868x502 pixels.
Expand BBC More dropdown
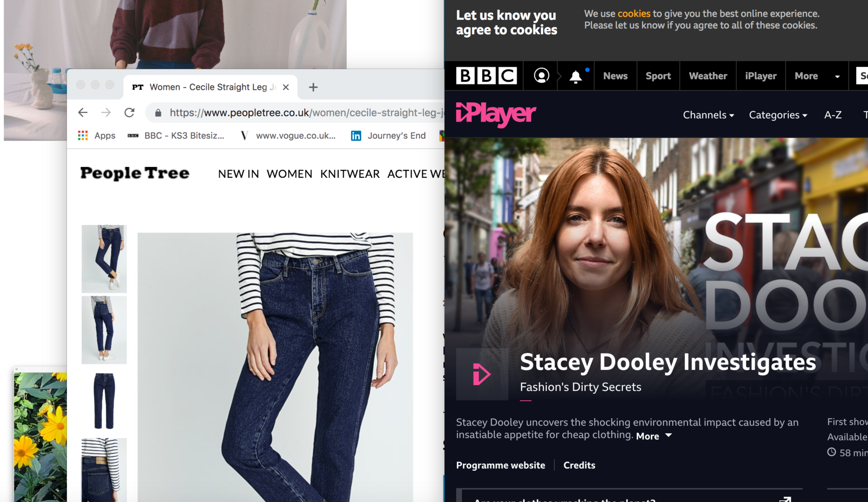click(x=817, y=76)
